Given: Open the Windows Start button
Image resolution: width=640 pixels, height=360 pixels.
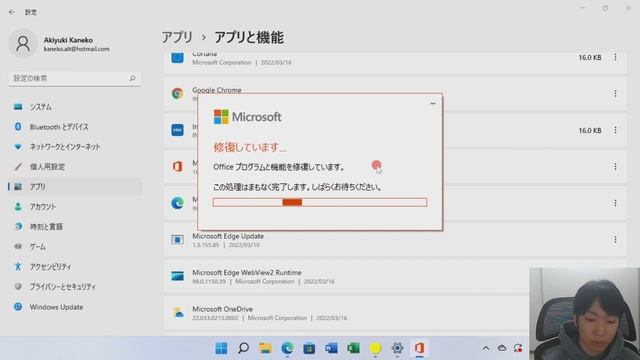Looking at the screenshot, I should coord(221,348).
